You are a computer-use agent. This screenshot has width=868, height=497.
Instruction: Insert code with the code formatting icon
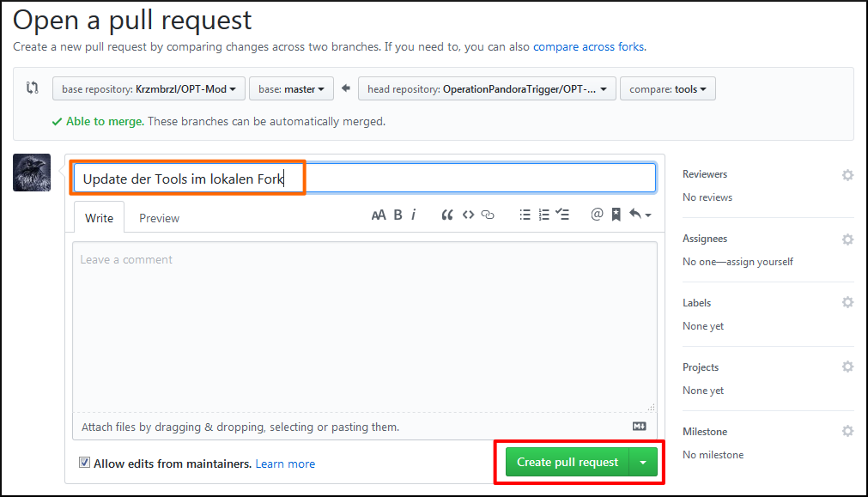(x=468, y=215)
